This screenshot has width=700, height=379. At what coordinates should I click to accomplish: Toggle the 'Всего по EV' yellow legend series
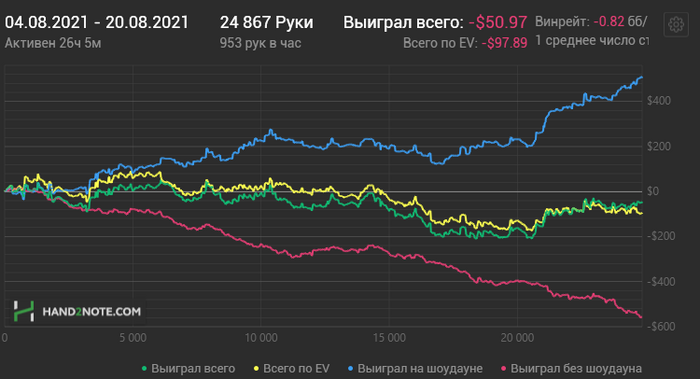(292, 369)
